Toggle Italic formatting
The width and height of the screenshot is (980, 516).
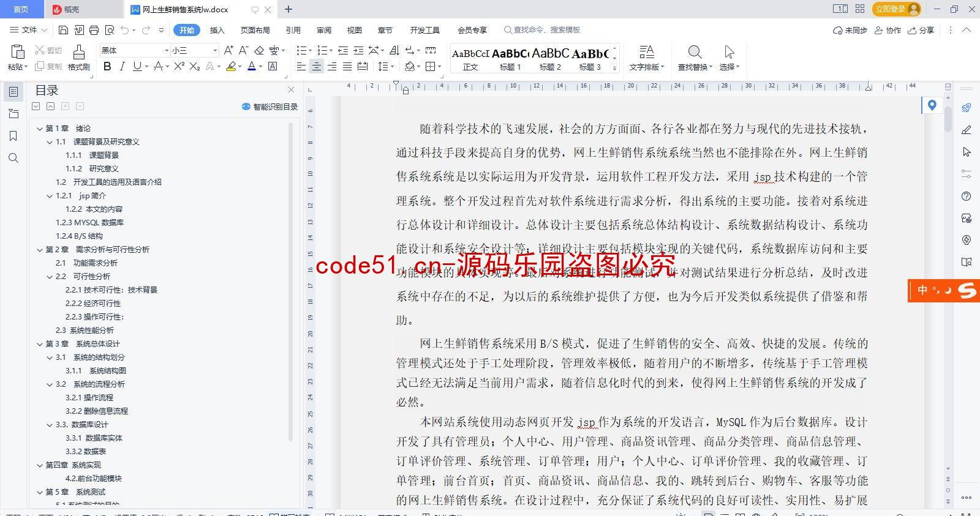click(122, 66)
